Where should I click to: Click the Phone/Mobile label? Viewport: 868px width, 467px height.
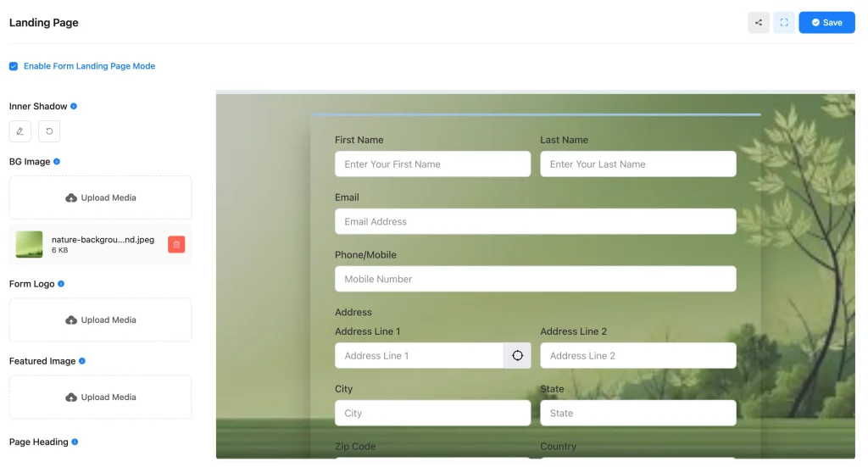[x=365, y=255]
